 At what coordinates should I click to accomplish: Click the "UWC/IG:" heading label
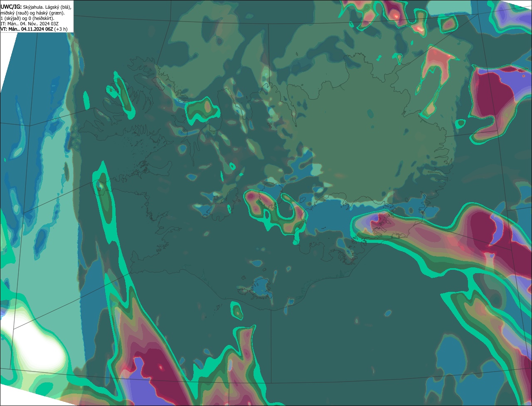11,7
